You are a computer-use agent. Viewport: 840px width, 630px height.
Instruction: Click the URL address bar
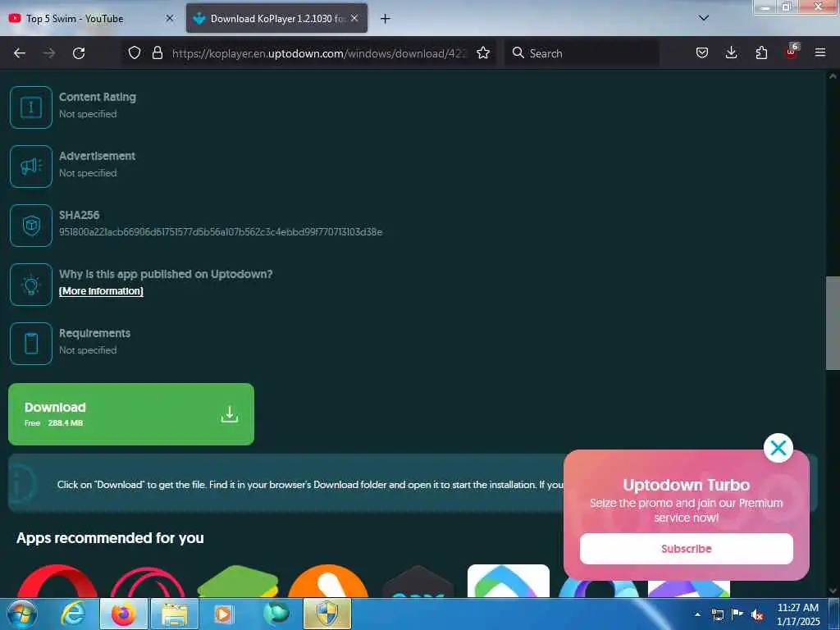pyautogui.click(x=319, y=53)
